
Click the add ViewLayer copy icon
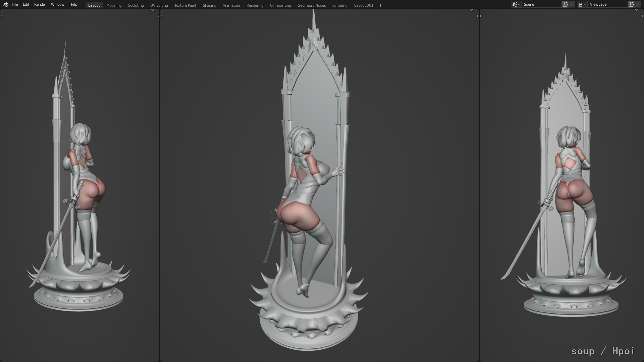tap(631, 4)
